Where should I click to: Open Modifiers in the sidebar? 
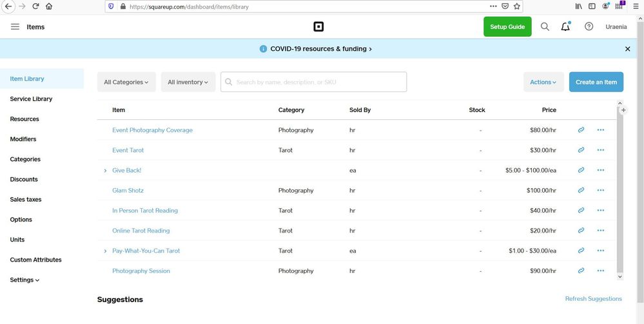tap(23, 139)
